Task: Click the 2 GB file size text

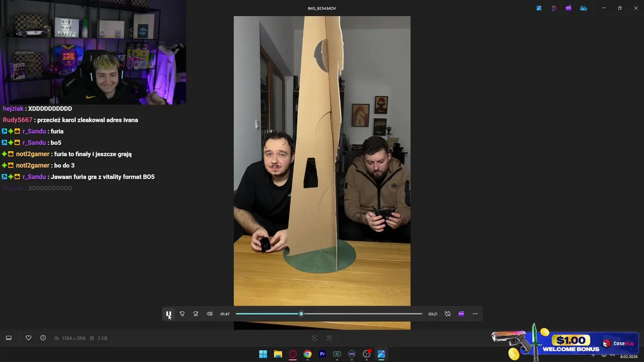Action: [x=102, y=338]
